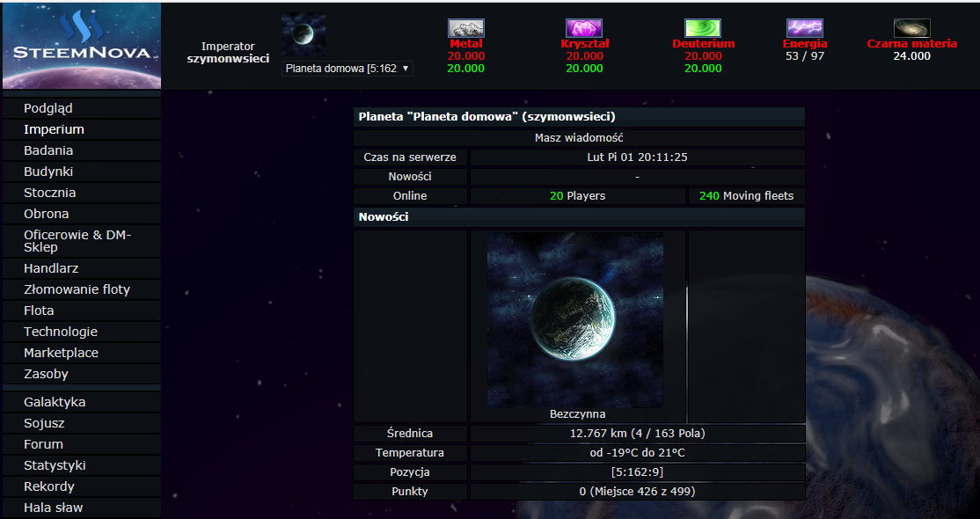Click the Metal resource label
Screen dimensions: 980x519
tap(466, 44)
